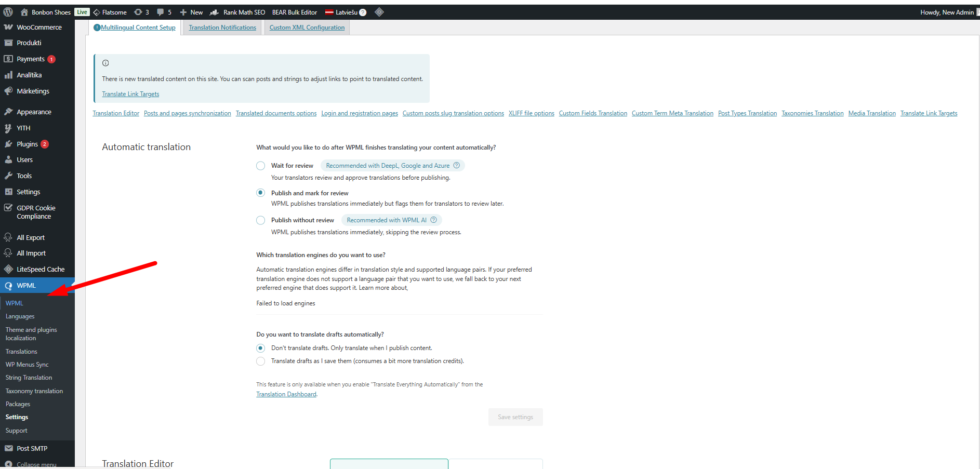The height and width of the screenshot is (469, 980).
Task: Click help icon next to DeepL recommendation
Action: pyautogui.click(x=457, y=165)
